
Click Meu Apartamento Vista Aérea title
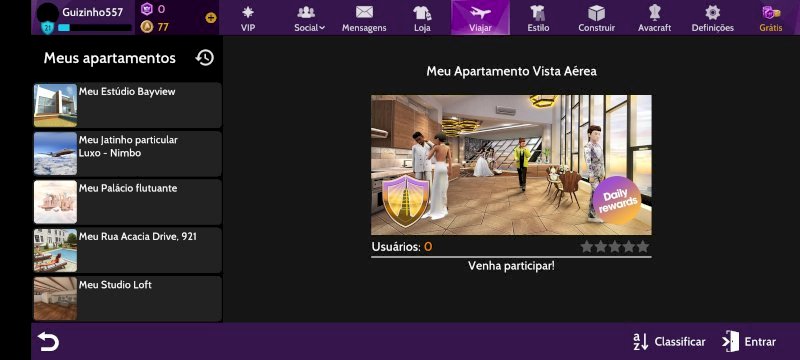pyautogui.click(x=511, y=71)
